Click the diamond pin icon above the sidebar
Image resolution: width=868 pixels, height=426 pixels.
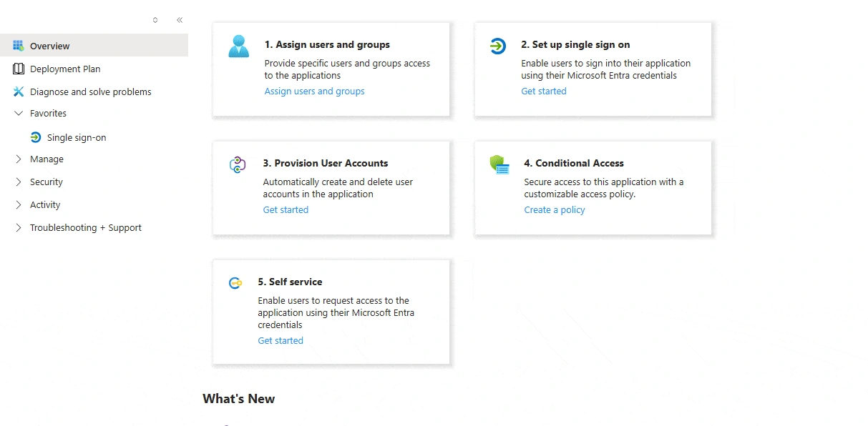tap(155, 20)
